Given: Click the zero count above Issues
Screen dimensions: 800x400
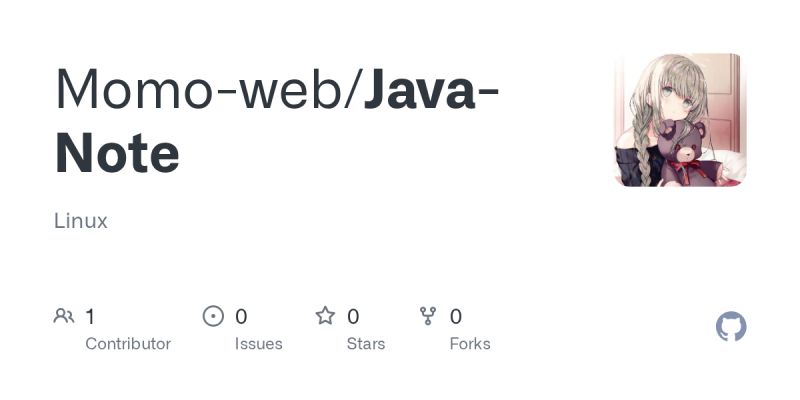Looking at the screenshot, I should point(241,316).
